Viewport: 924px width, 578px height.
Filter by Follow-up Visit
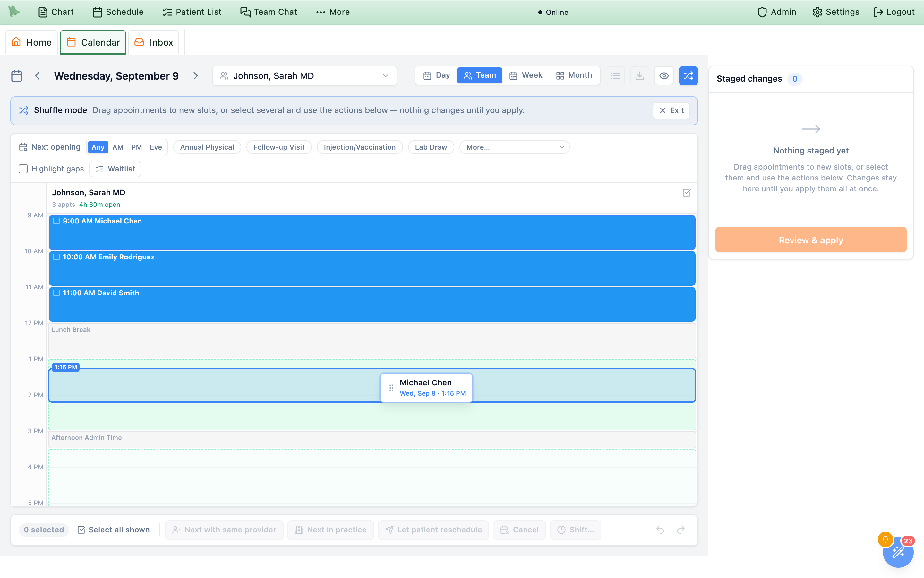click(279, 147)
